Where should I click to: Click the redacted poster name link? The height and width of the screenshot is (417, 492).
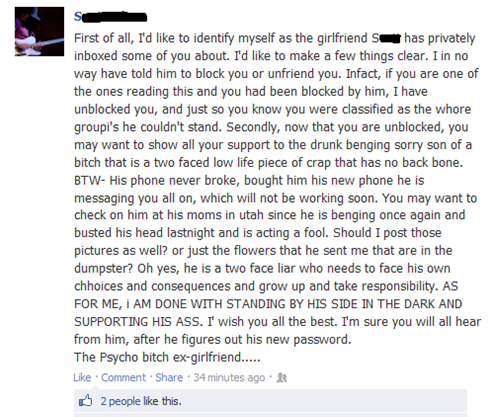[110, 16]
